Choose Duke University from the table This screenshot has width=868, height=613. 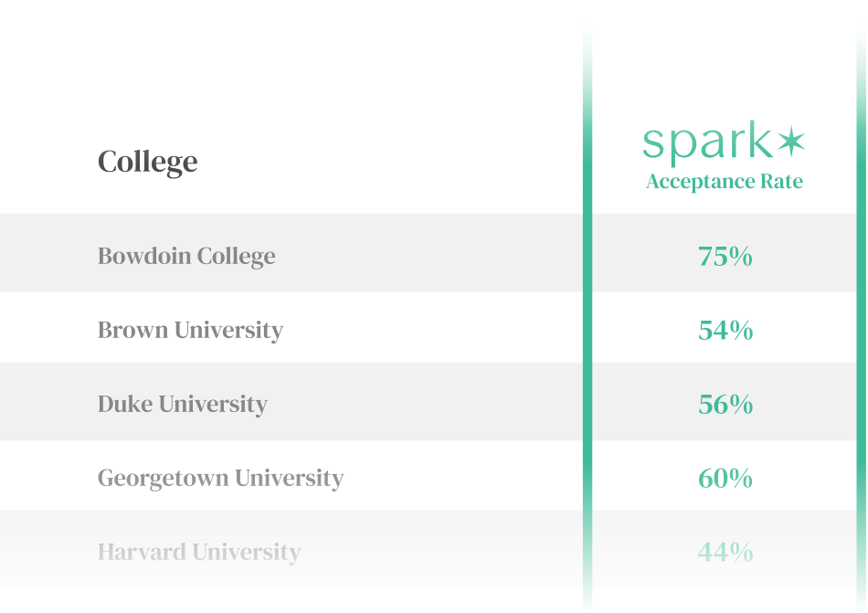coord(183,404)
